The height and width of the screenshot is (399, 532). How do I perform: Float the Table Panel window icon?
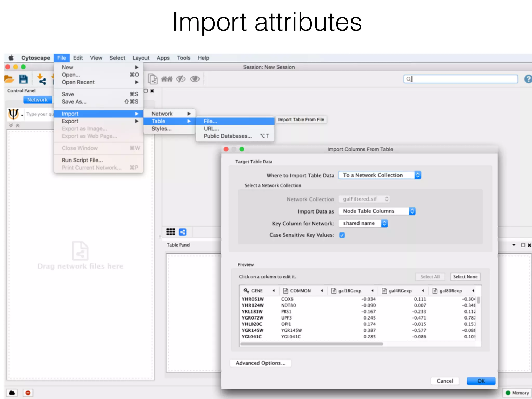click(523, 245)
